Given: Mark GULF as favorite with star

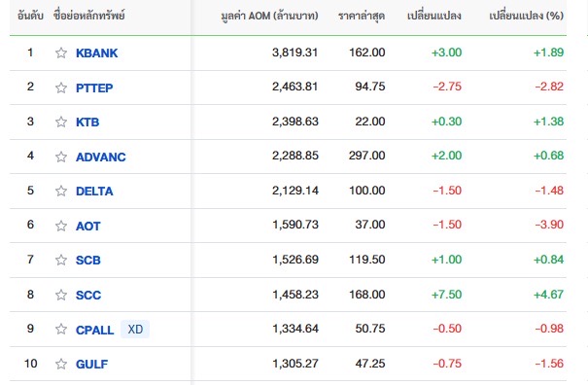Looking at the screenshot, I should 61,364.
